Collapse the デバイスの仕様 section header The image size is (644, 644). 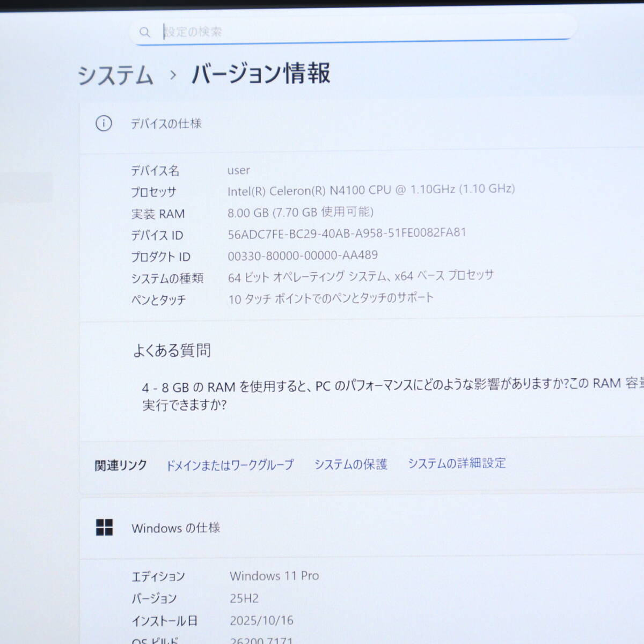point(362,124)
